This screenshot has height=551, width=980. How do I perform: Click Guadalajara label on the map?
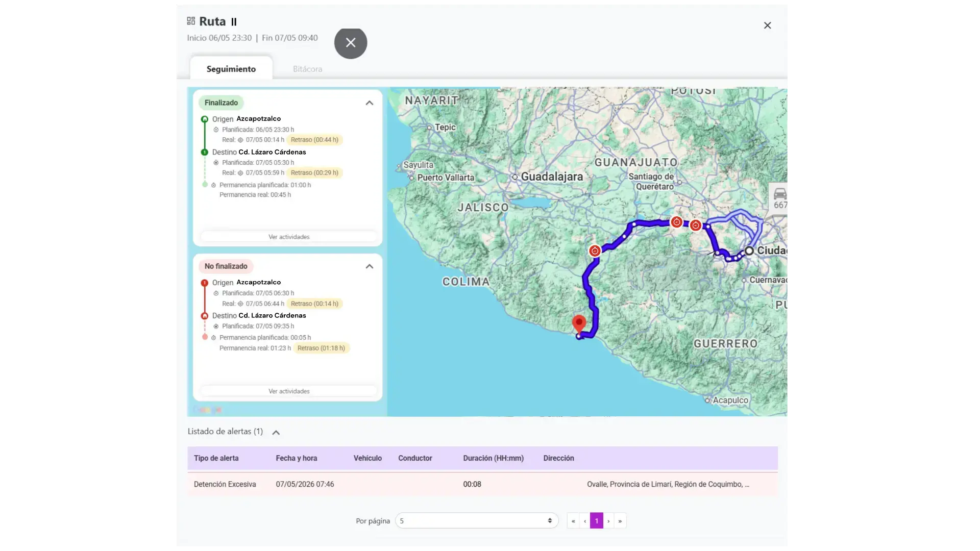click(x=552, y=177)
